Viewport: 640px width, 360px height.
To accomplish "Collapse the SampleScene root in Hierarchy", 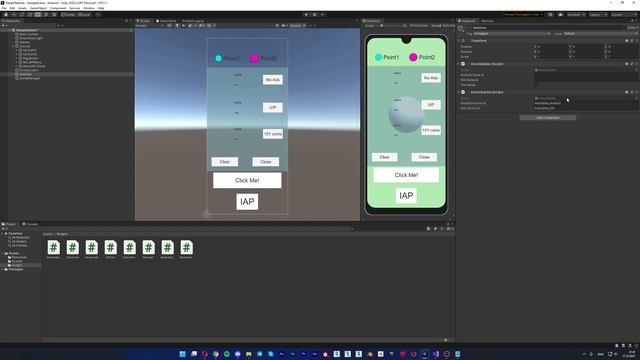I will coord(9,30).
